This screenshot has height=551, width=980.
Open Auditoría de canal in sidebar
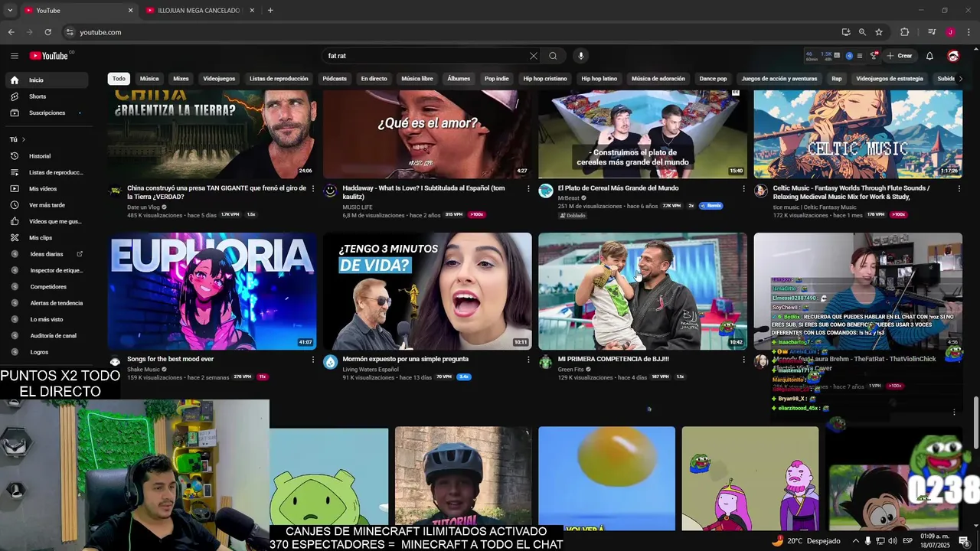(48, 336)
